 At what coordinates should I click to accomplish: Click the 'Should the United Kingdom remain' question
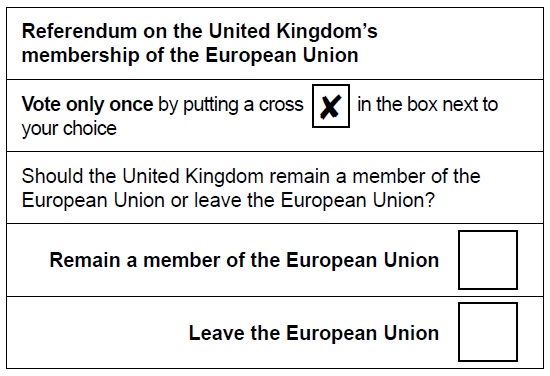click(251, 188)
